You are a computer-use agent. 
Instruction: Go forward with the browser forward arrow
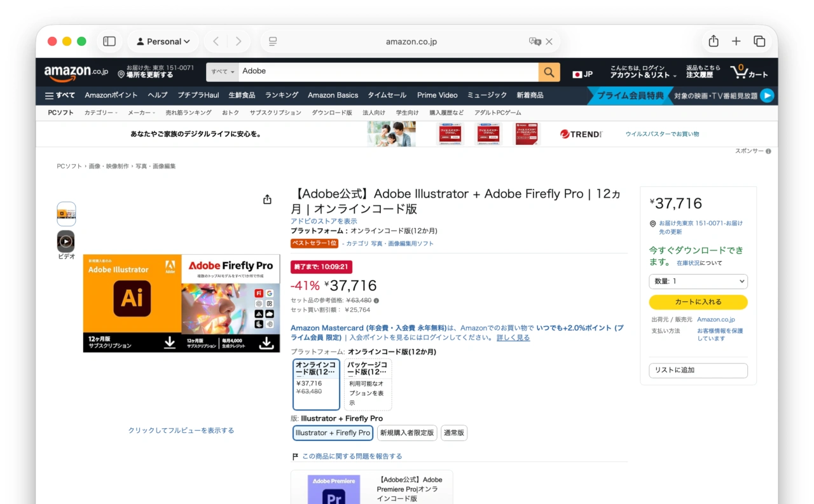[238, 41]
